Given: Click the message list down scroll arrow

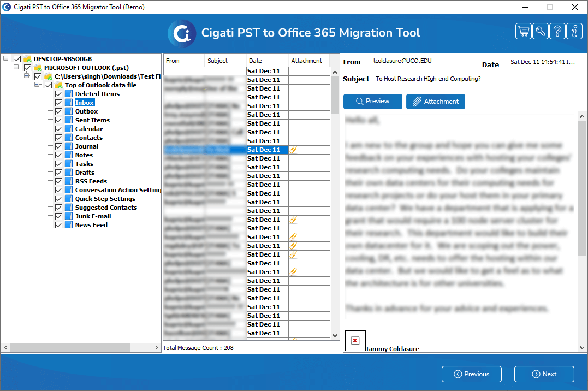Looking at the screenshot, I should pos(335,335).
